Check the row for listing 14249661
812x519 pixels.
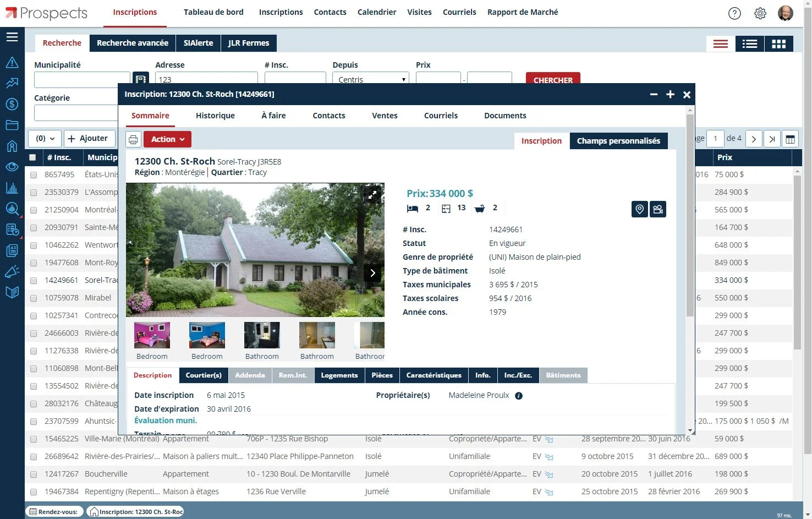(x=34, y=281)
